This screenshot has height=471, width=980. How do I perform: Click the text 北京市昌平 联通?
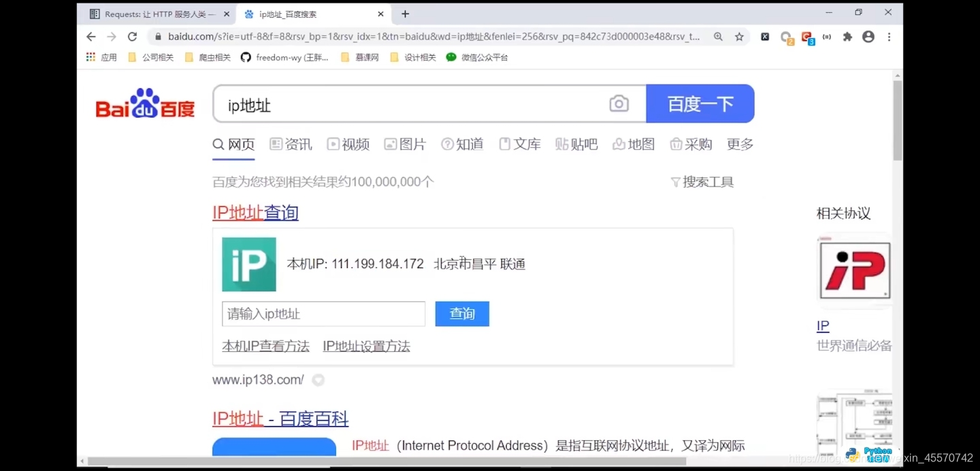[480, 264]
